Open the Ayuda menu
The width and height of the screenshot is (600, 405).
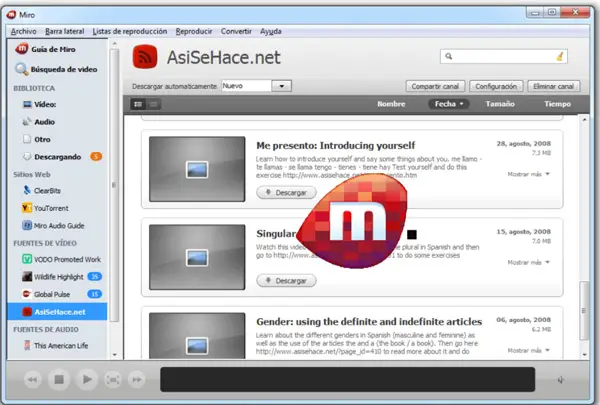271,31
